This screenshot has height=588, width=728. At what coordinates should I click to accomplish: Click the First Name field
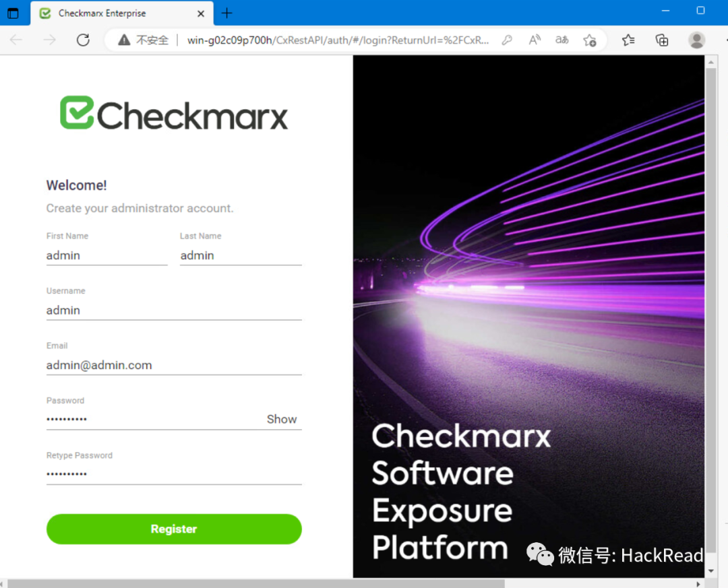(x=107, y=255)
